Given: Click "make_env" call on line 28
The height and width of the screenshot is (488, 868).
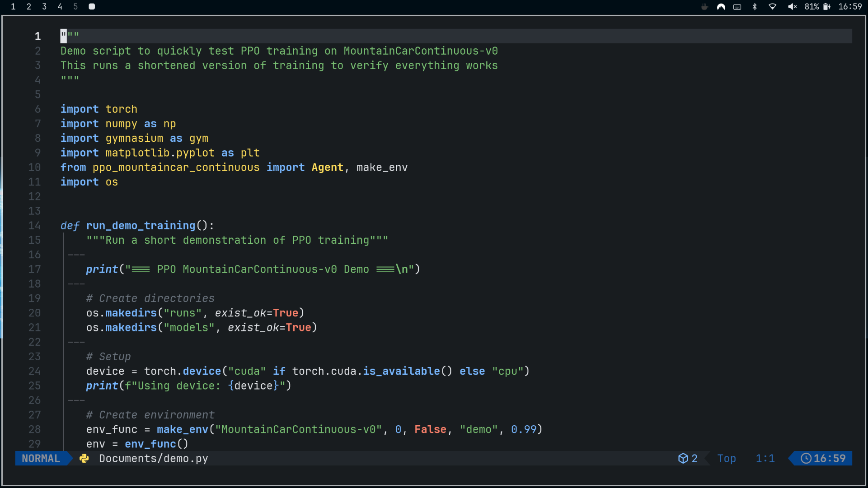Looking at the screenshot, I should pyautogui.click(x=183, y=429).
